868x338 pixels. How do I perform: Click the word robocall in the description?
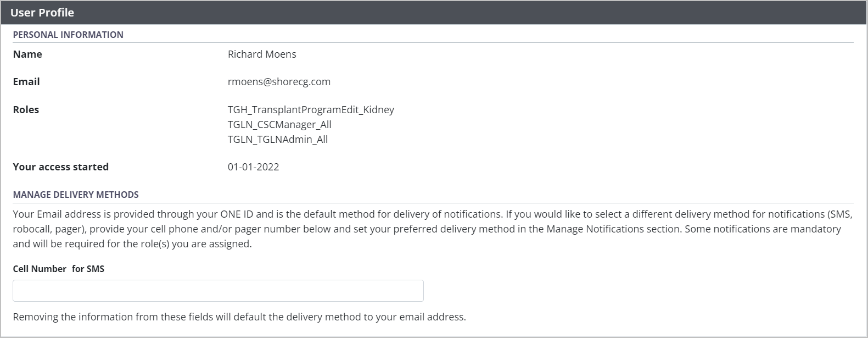tap(32, 229)
